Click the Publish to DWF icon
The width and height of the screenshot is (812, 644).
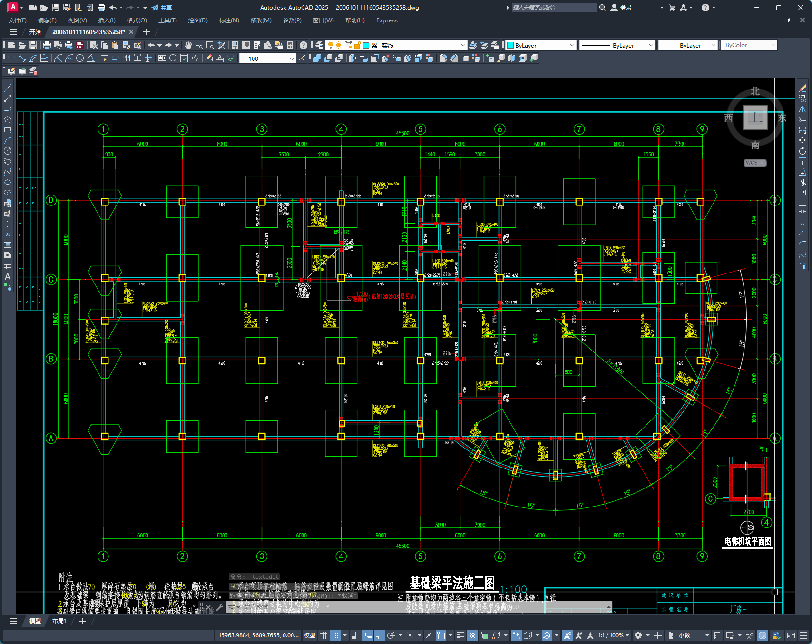80,45
